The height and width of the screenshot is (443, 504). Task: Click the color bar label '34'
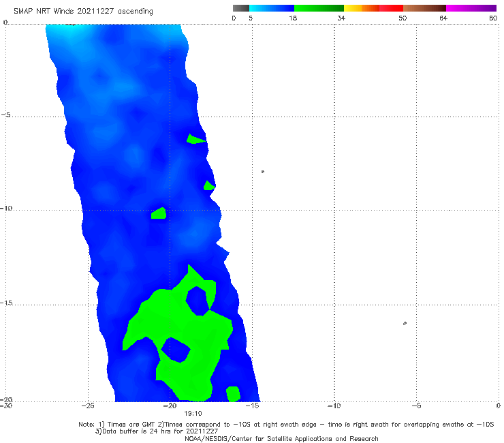click(341, 18)
